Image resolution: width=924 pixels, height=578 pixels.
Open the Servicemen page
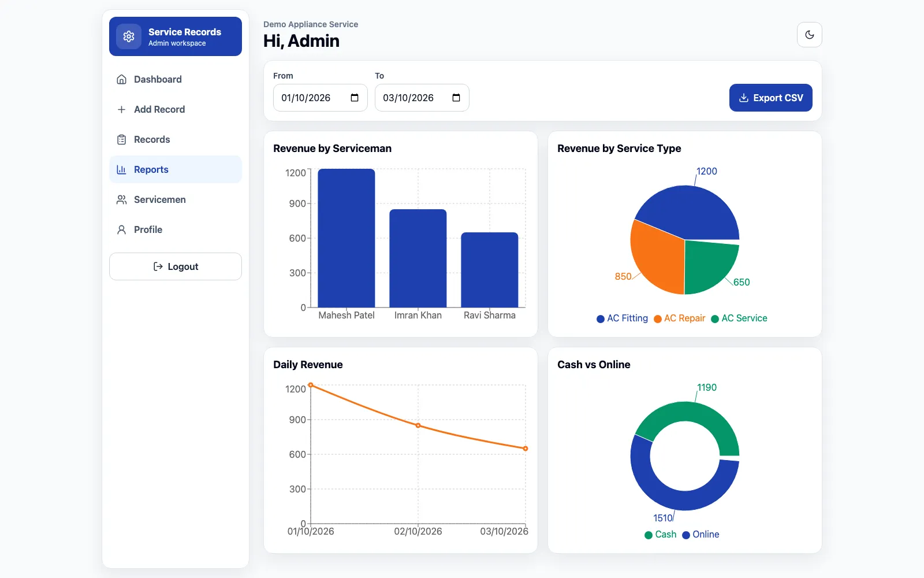(x=176, y=199)
